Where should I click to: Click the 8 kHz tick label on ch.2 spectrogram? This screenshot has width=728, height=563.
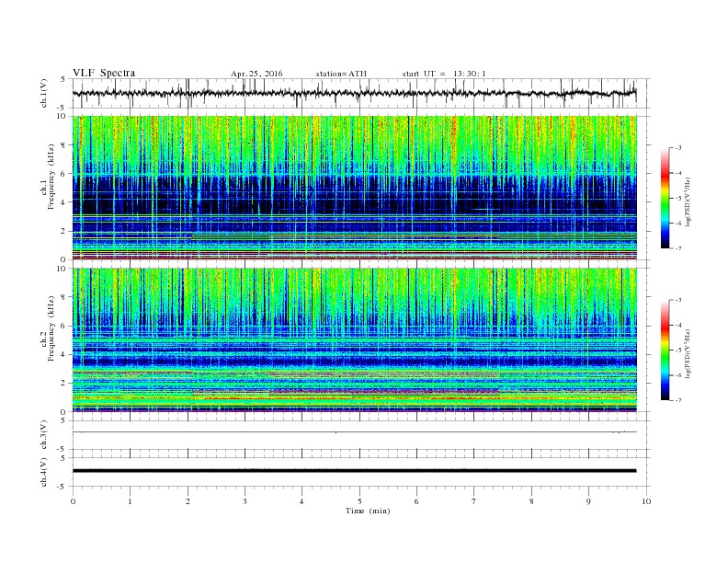[64, 297]
